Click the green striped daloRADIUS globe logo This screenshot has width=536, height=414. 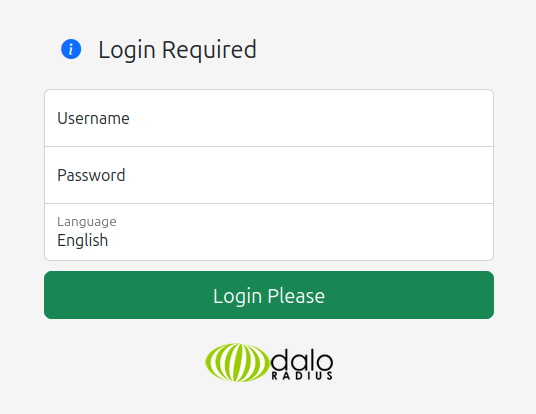click(x=237, y=362)
